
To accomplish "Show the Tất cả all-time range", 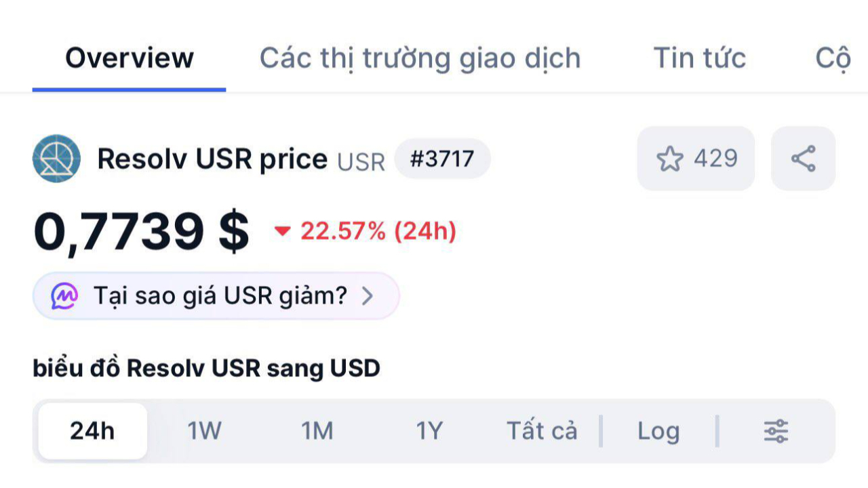I will click(x=542, y=431).
